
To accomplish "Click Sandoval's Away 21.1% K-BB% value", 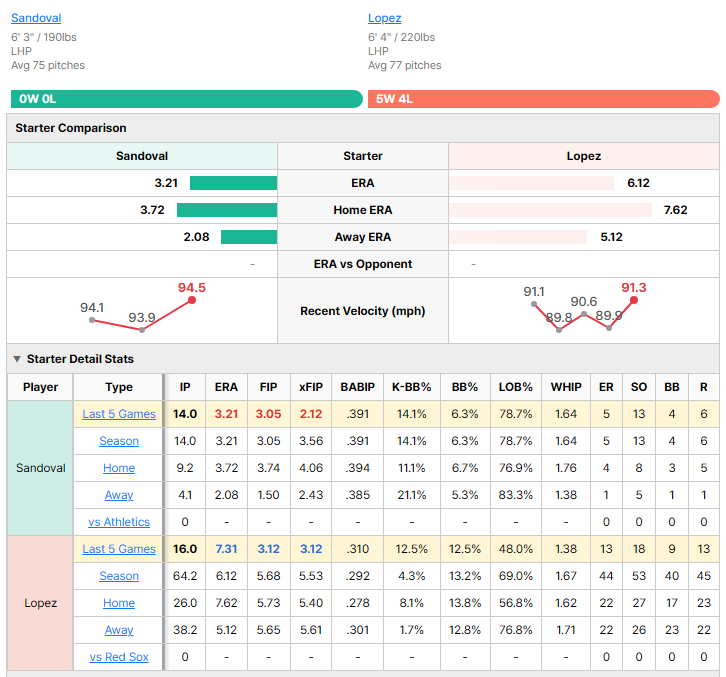I will click(412, 495).
